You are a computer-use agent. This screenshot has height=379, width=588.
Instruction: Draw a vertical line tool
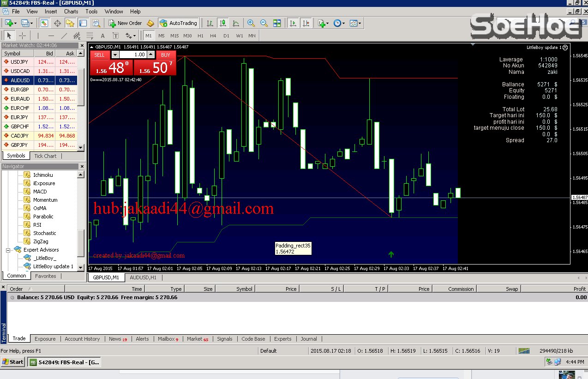(x=38, y=36)
